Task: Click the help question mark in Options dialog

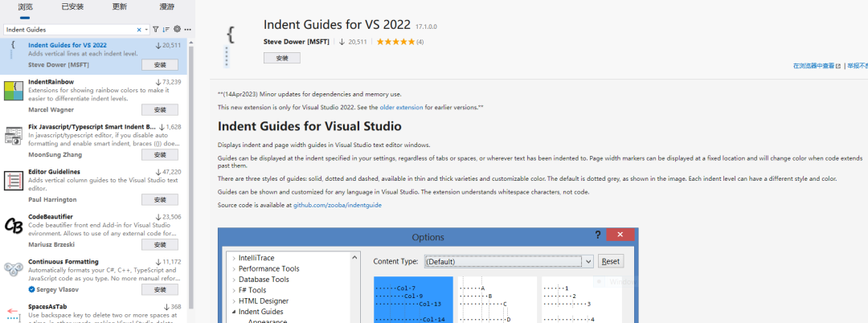Action: (x=597, y=235)
